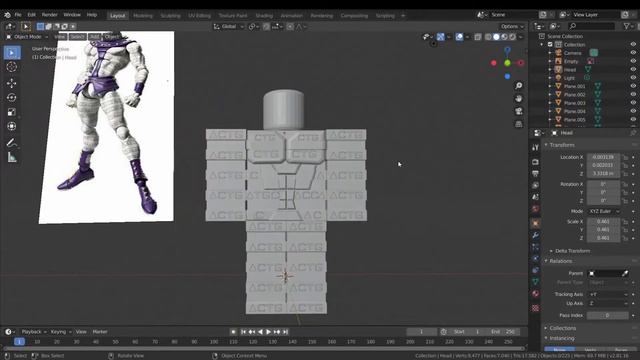Screen dimensions: 640x360
Task: Open the Output properties tab
Action: [536, 174]
